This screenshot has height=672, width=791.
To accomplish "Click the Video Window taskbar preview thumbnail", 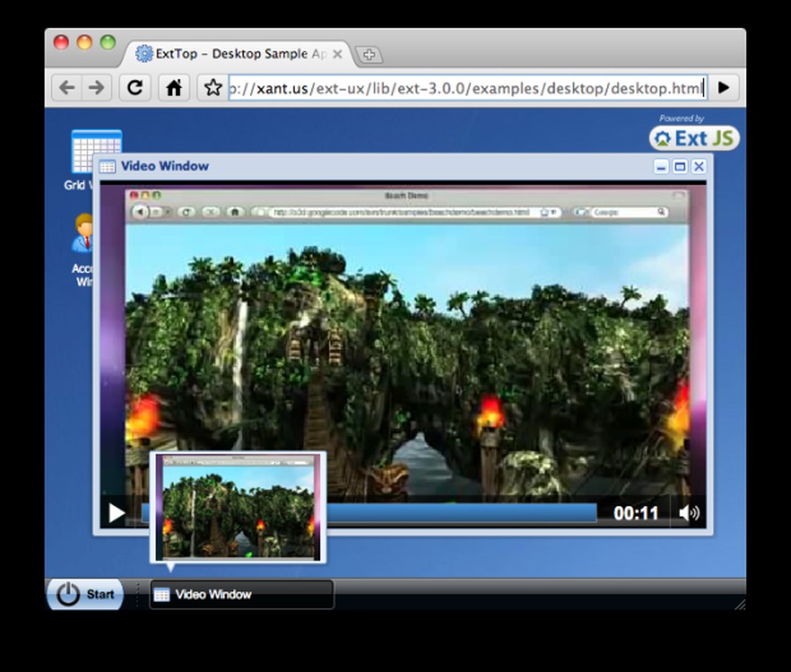I will tap(238, 507).
